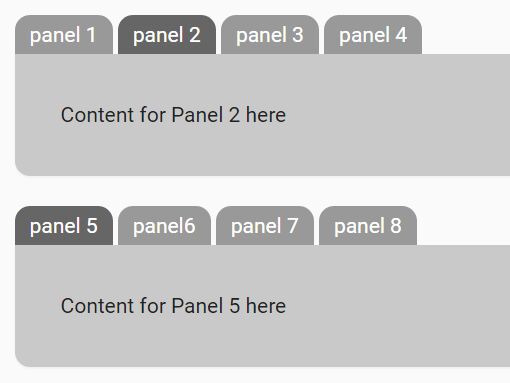This screenshot has height=383, width=510.
Task: Click the numeral 1 on the first tab
Action: point(91,35)
